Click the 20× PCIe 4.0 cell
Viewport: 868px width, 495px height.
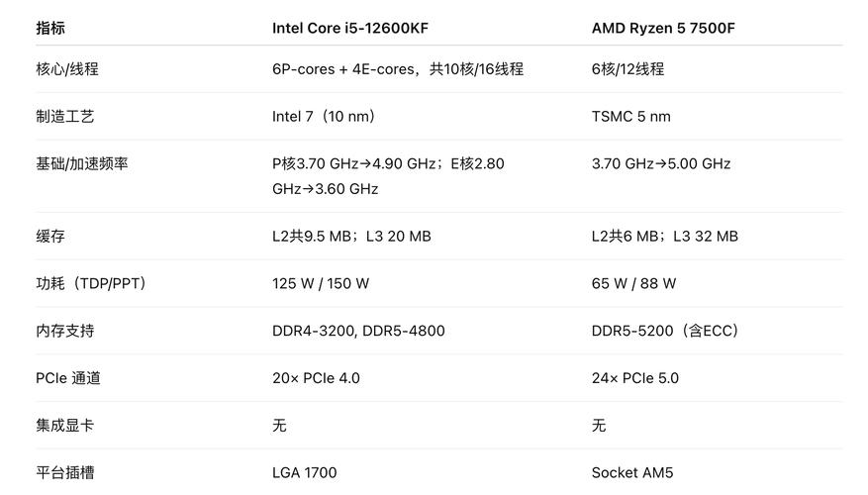tap(316, 378)
